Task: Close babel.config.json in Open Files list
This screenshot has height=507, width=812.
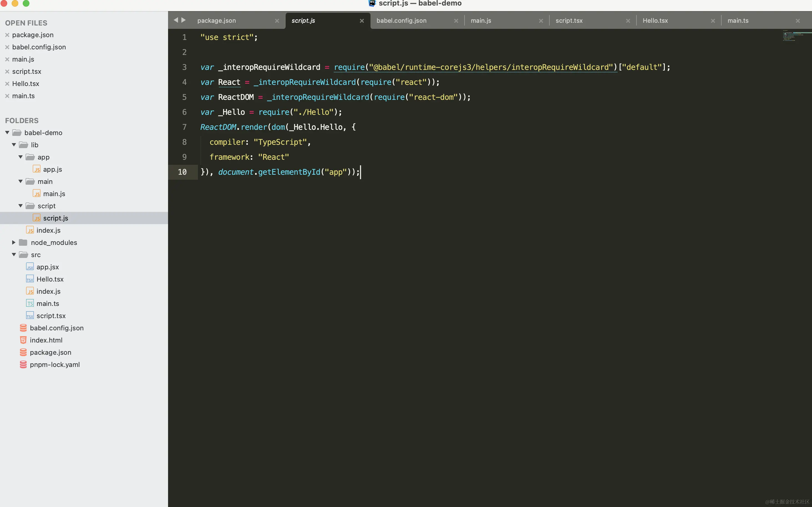Action: tap(7, 47)
